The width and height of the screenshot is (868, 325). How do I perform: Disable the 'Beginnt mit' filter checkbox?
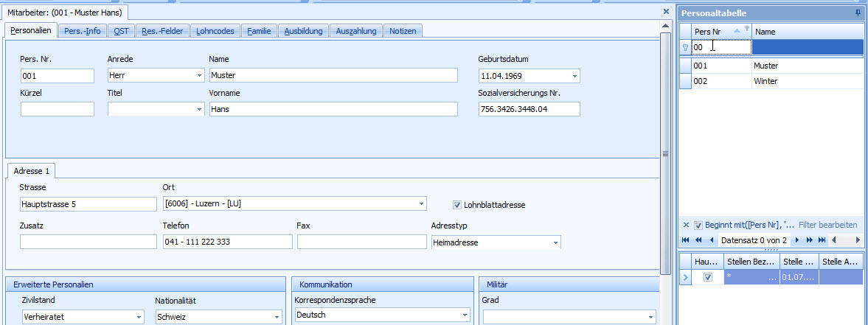click(698, 225)
